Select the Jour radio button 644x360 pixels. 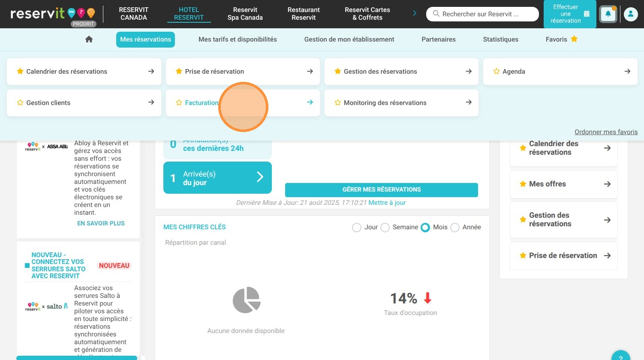point(356,228)
